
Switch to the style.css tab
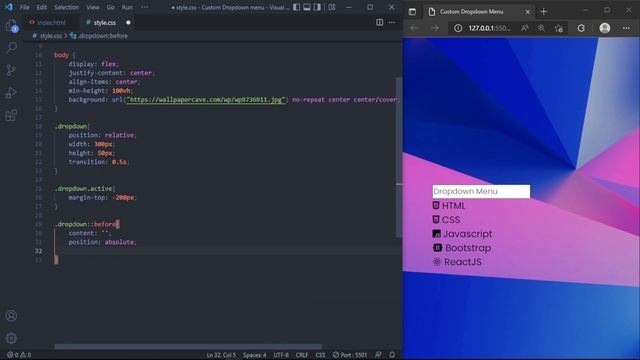pyautogui.click(x=104, y=22)
